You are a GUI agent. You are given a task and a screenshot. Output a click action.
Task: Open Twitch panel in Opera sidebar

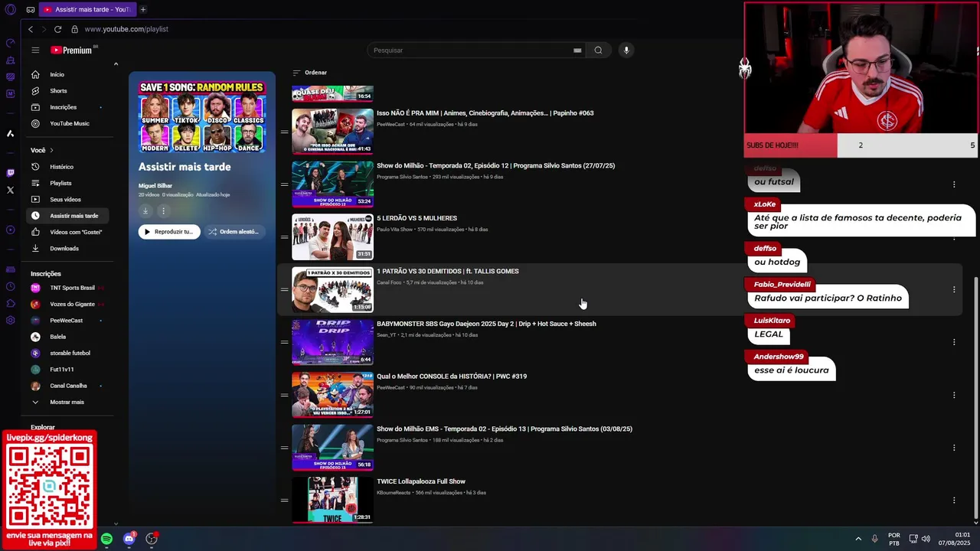[x=10, y=173]
